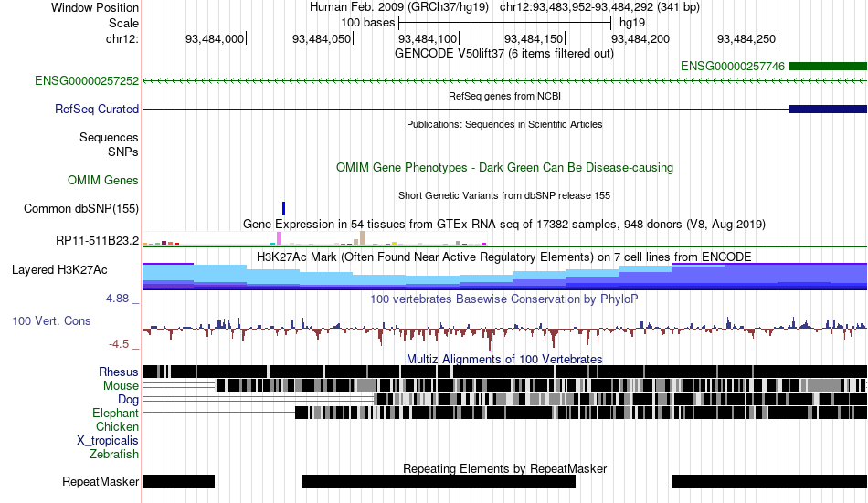Open Short Genetic Variants from dbSNP title

504,195
